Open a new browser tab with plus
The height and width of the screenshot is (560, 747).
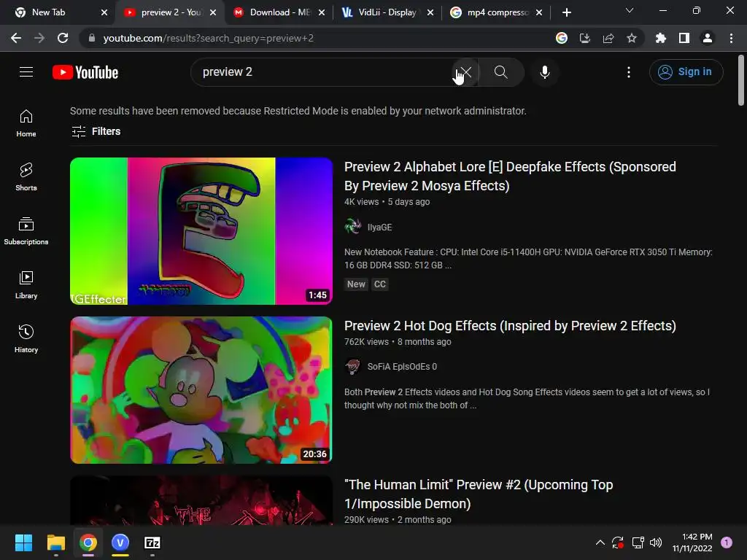pyautogui.click(x=566, y=12)
